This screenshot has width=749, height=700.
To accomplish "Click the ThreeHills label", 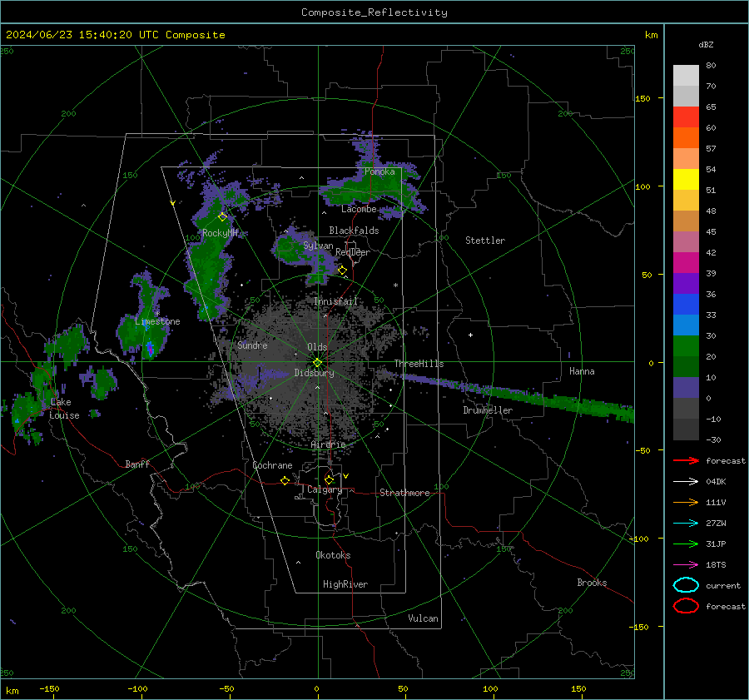I will [419, 364].
